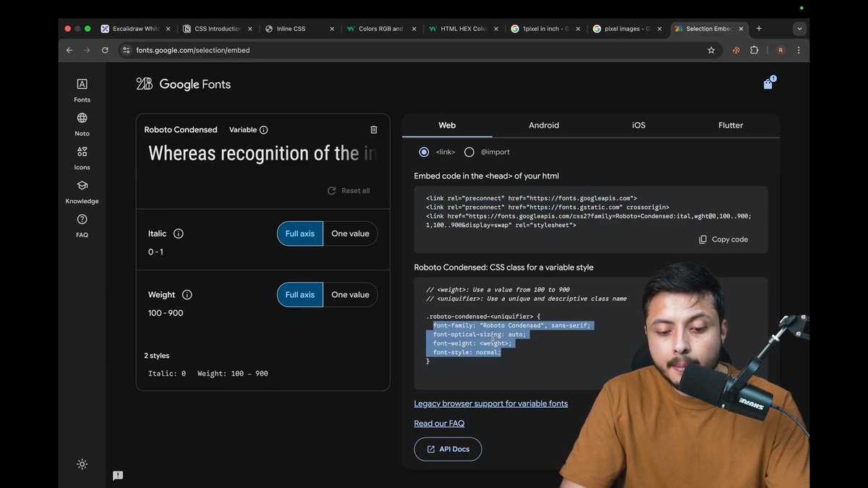Image resolution: width=868 pixels, height=488 pixels.
Task: Open the API Docs button
Action: pos(448,449)
